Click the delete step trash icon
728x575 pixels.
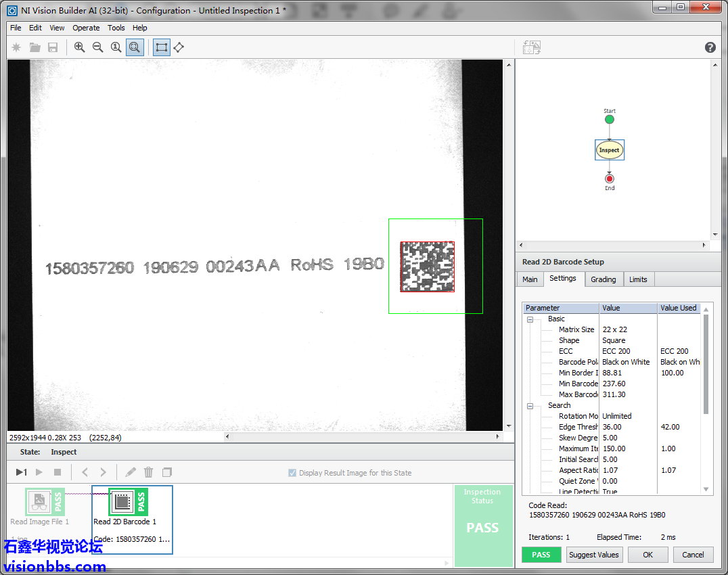tap(149, 472)
